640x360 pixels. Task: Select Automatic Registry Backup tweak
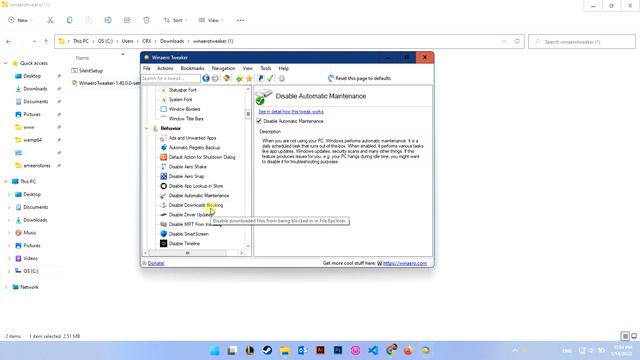click(194, 148)
